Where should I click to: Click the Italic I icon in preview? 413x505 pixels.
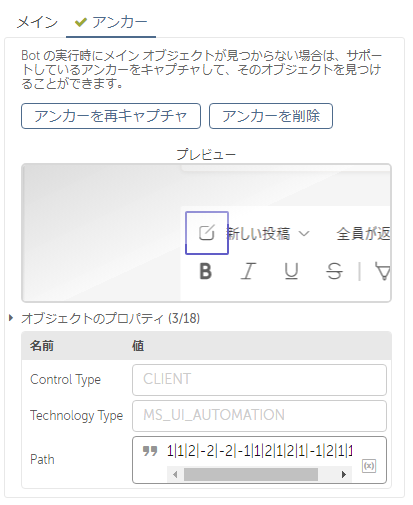[x=248, y=271]
